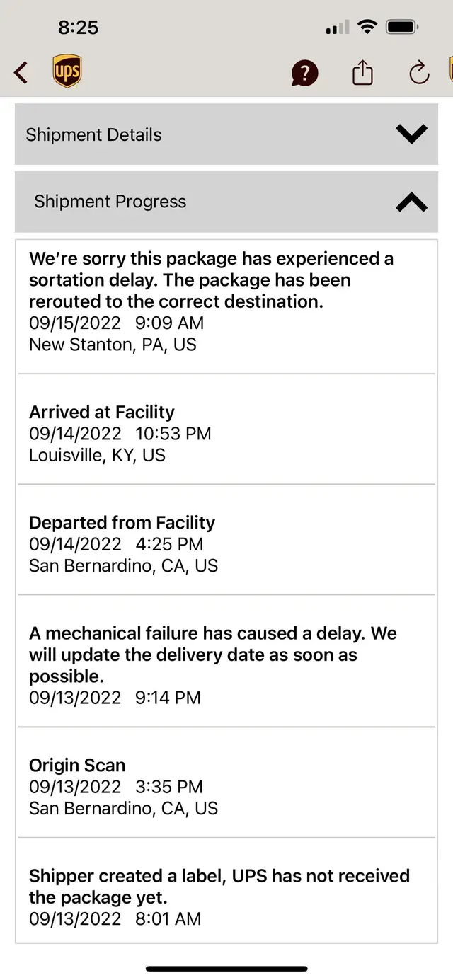Tap the 8:25 status bar clock
453x980 pixels.
78,28
